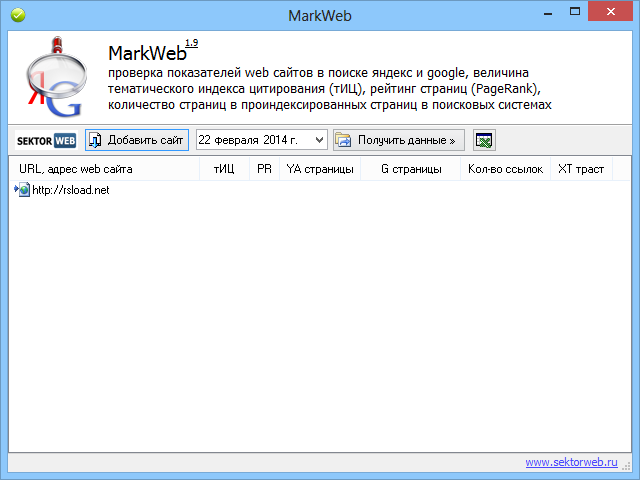The height and width of the screenshot is (480, 640).
Task: Click the PR column header
Action: [x=264, y=169]
